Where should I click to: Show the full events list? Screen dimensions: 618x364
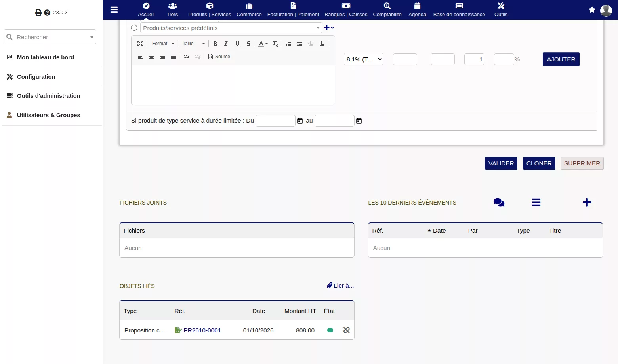coord(536,202)
